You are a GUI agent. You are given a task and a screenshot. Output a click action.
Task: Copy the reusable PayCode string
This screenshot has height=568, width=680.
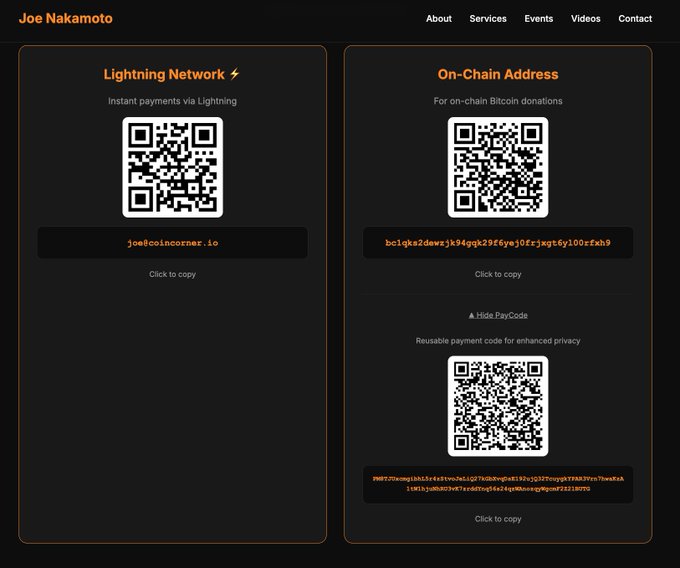pos(498,484)
